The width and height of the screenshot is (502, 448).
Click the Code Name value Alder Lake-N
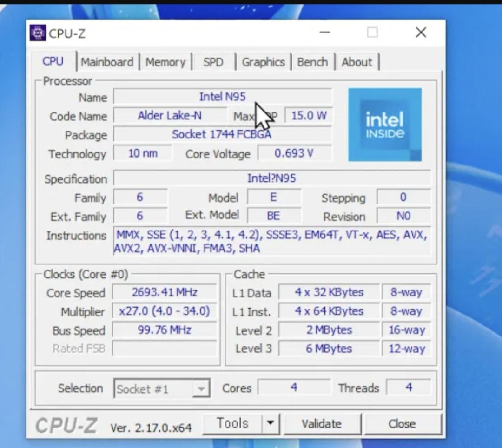point(170,115)
